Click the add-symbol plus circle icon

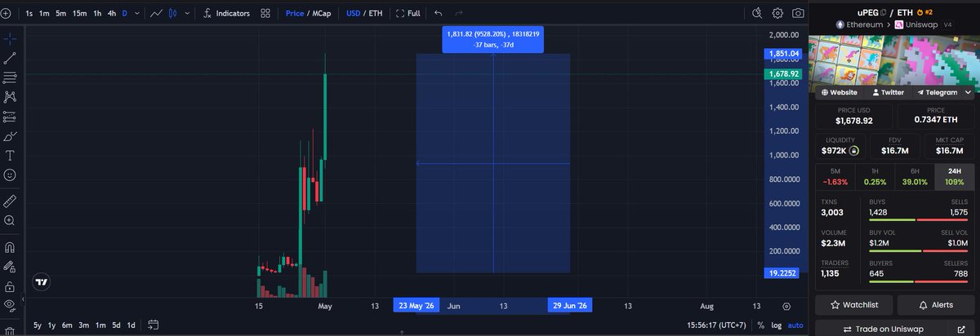pyautogui.click(x=7, y=14)
